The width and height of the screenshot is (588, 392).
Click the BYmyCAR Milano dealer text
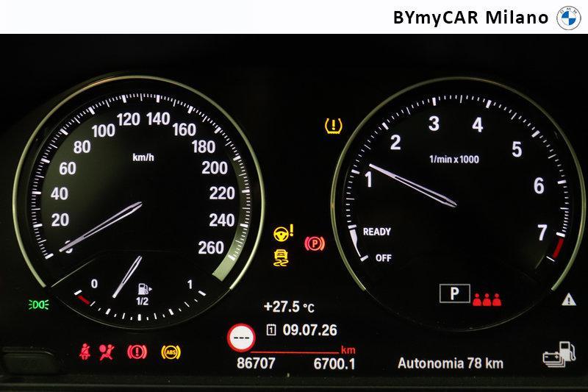coord(470,18)
